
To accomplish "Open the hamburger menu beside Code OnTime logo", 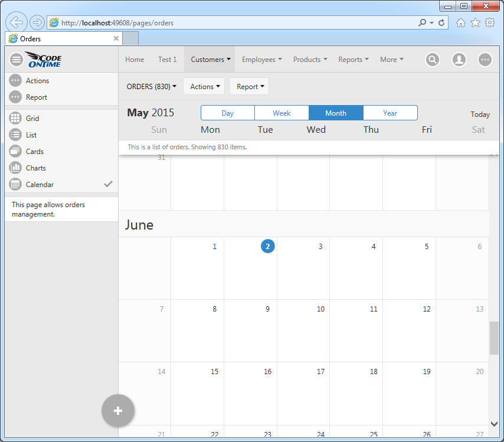I will coord(17,60).
